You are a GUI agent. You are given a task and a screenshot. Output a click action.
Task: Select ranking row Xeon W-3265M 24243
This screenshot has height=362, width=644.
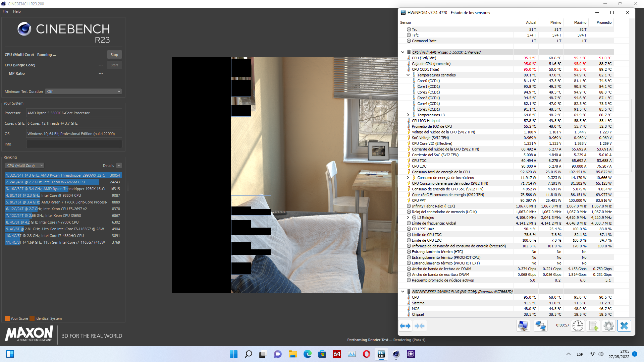tap(63, 182)
